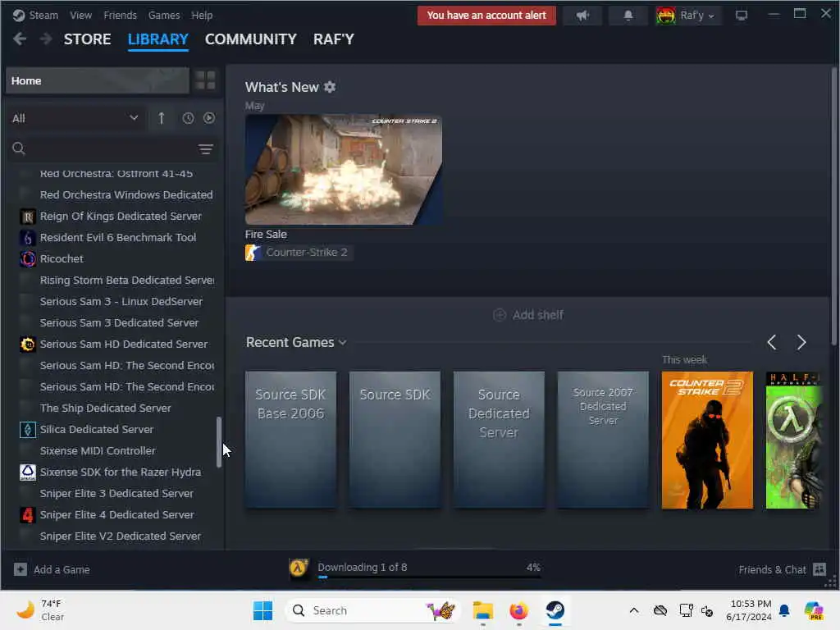The width and height of the screenshot is (840, 630).
Task: Click the sort ascending arrow icon
Action: click(x=162, y=118)
